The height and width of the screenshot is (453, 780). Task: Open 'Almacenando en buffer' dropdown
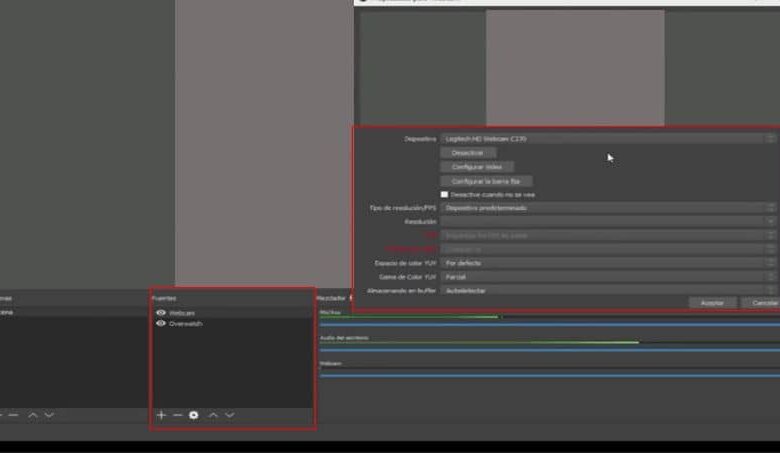pyautogui.click(x=607, y=290)
